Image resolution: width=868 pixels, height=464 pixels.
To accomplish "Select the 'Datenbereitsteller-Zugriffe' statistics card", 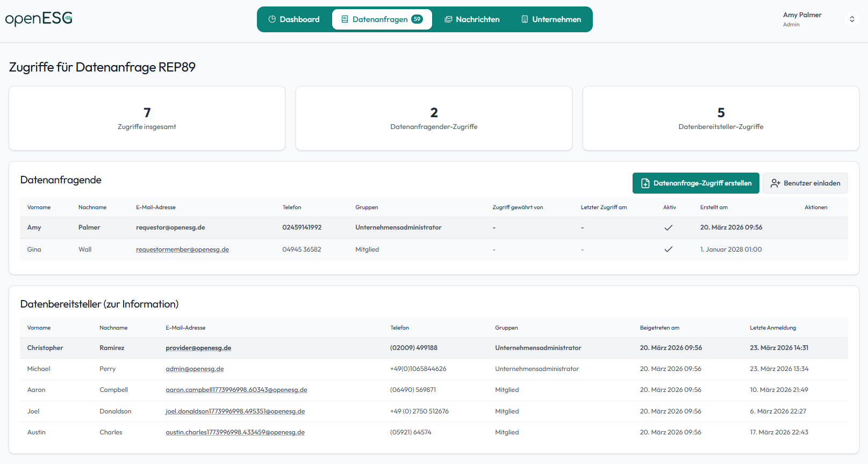I will pos(720,118).
